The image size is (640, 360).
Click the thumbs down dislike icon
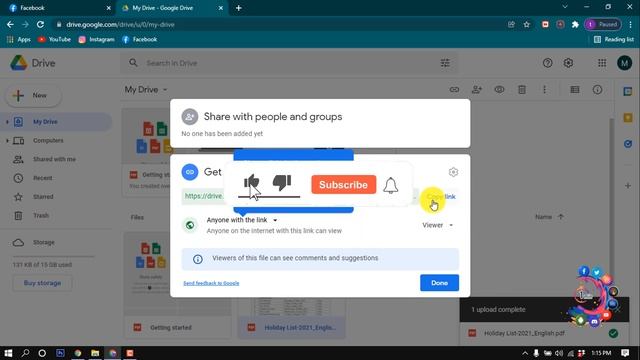(282, 182)
